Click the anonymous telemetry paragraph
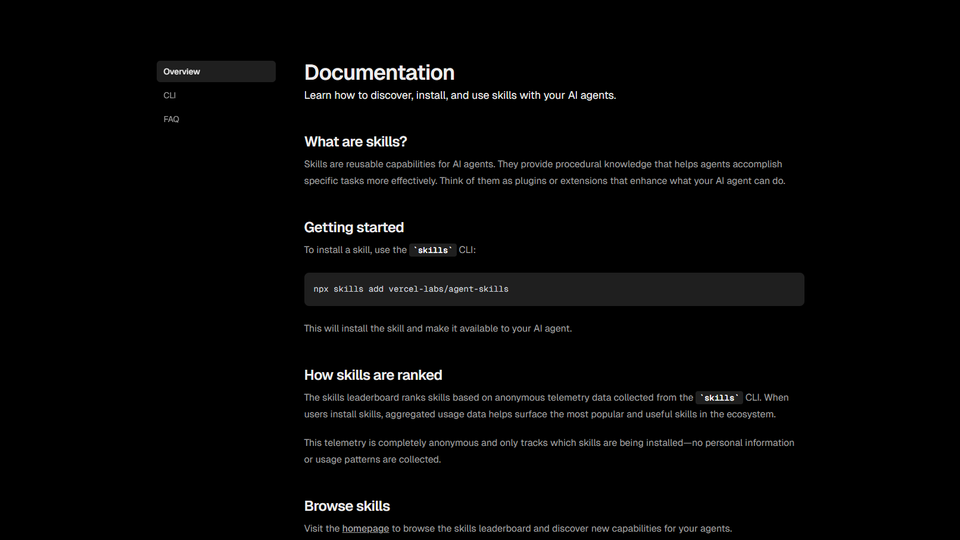Screen dimensions: 960x540 point(548,451)
